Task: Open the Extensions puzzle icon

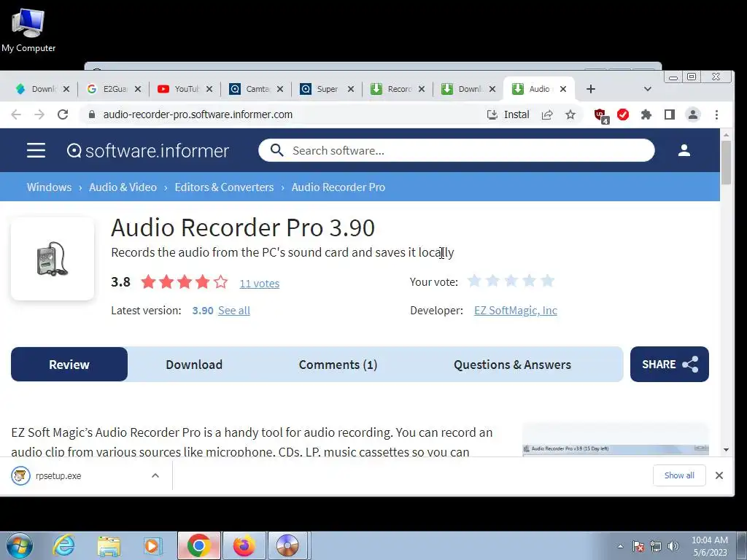Action: point(646,114)
